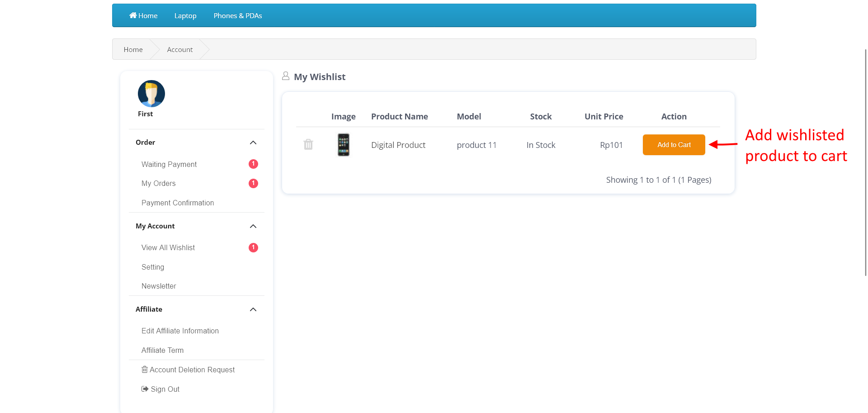Open the Newsletter settings link
Screen dimensions: 868x413
(159, 286)
